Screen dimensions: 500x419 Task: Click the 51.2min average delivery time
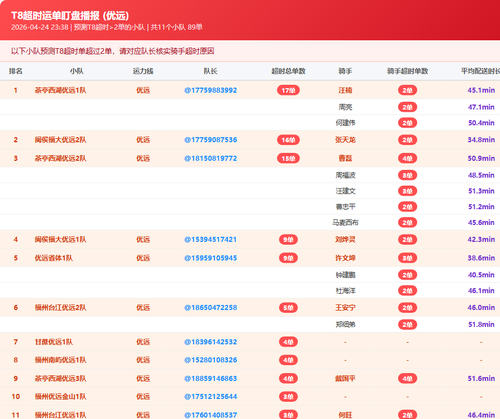tap(481, 207)
